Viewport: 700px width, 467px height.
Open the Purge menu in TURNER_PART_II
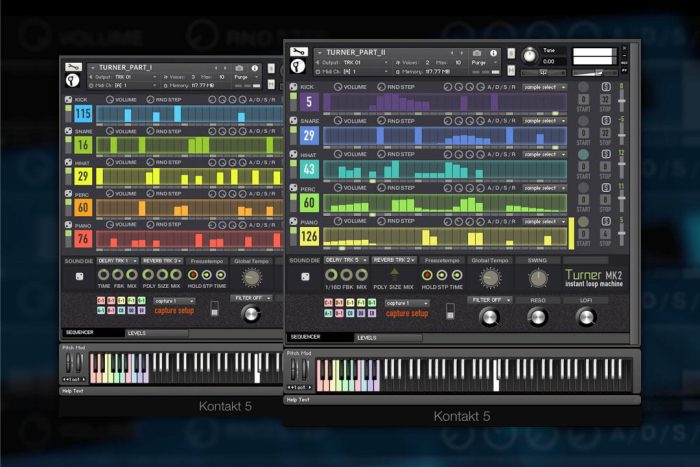(x=484, y=63)
